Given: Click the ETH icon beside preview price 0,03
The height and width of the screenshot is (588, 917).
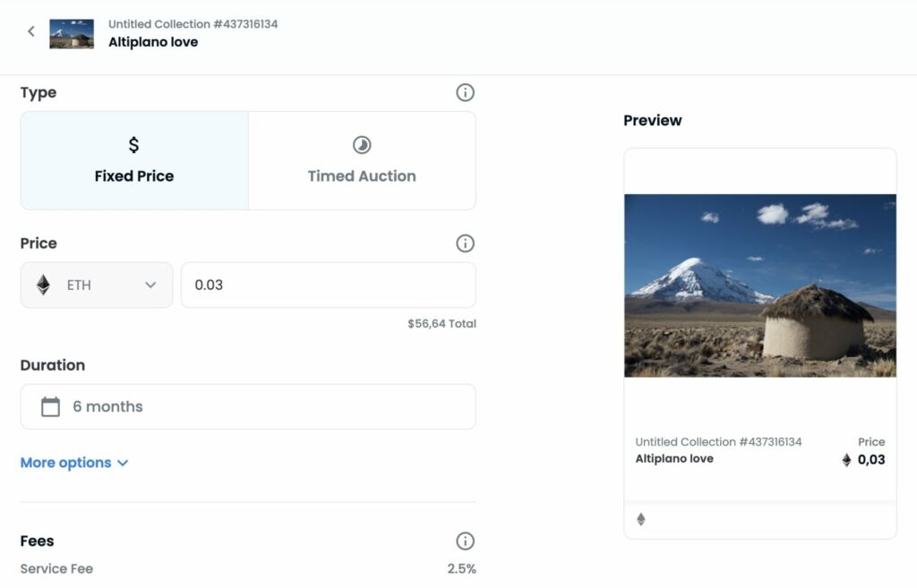Looking at the screenshot, I should (846, 460).
